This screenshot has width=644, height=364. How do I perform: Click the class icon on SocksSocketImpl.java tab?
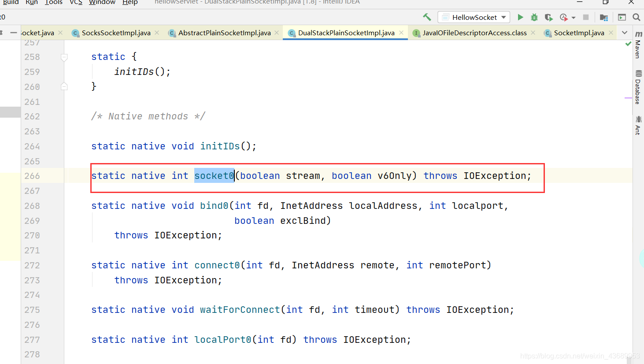pyautogui.click(x=75, y=33)
